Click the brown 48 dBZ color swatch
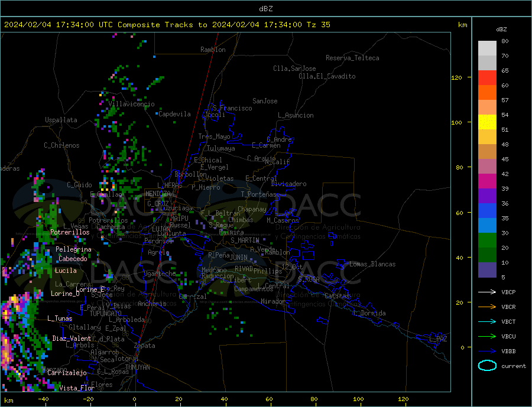Image resolution: width=532 pixels, height=407 pixels. click(487, 152)
